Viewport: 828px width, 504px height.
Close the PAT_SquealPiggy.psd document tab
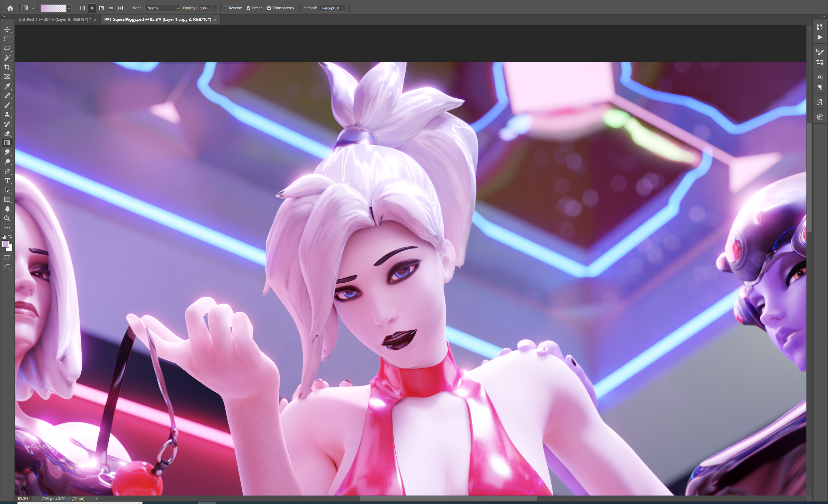click(x=215, y=20)
